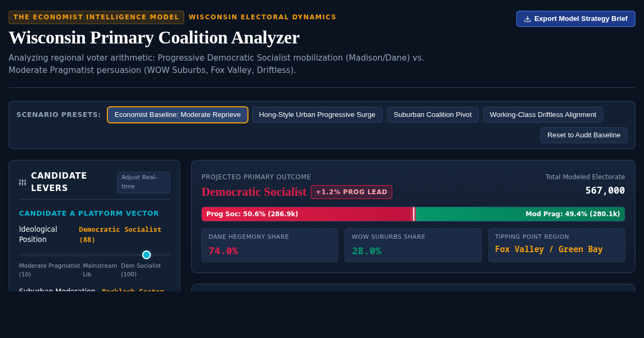Click the Ideological Position slider handle

coord(147,255)
